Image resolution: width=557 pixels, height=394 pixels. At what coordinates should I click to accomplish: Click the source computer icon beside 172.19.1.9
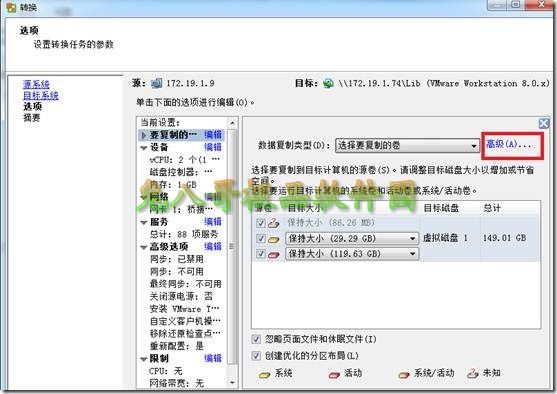[x=156, y=83]
